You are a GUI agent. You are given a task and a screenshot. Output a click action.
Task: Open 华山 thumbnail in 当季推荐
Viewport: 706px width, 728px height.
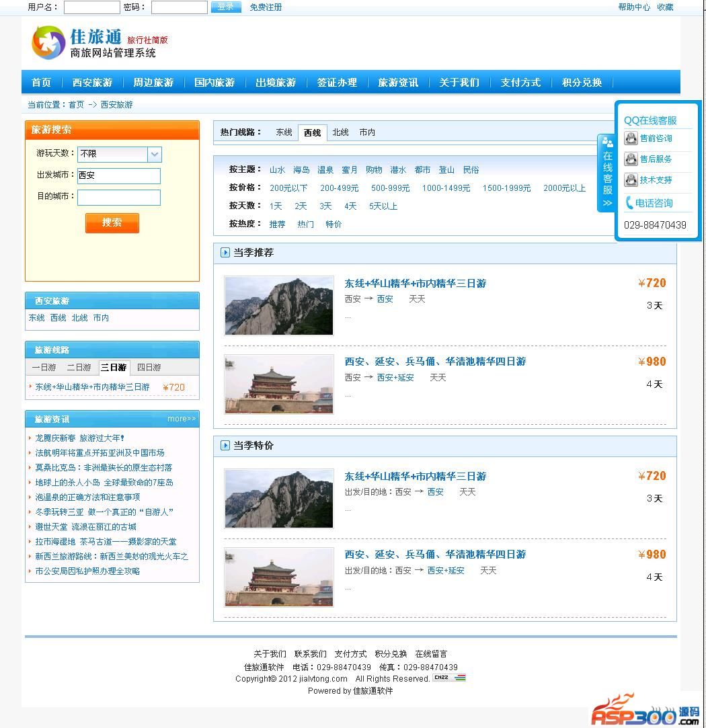tap(278, 305)
